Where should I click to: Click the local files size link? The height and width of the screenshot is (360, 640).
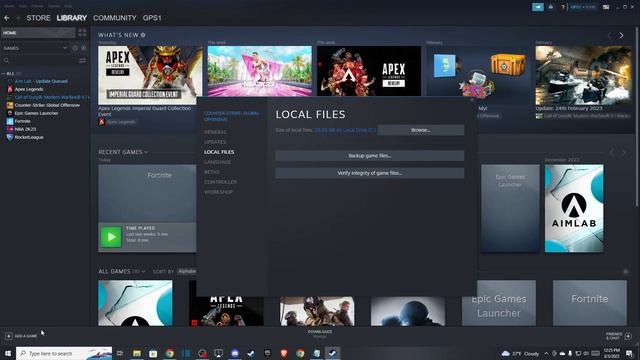(345, 130)
